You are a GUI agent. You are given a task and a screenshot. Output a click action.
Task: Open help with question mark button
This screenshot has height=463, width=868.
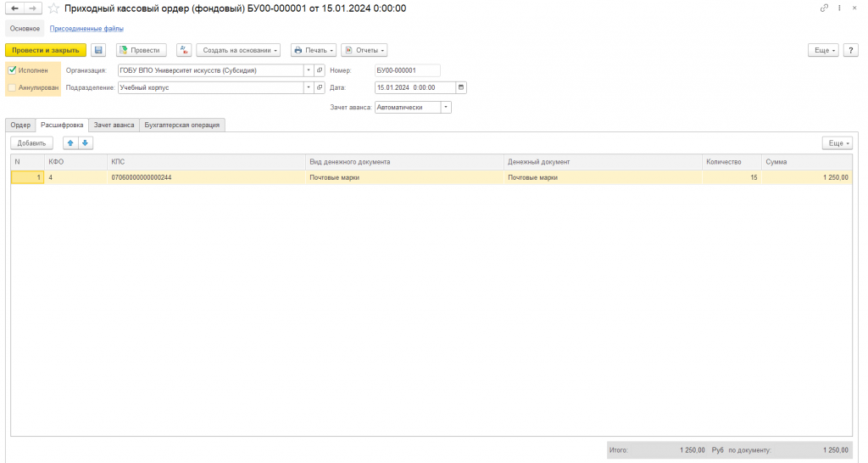(x=851, y=50)
